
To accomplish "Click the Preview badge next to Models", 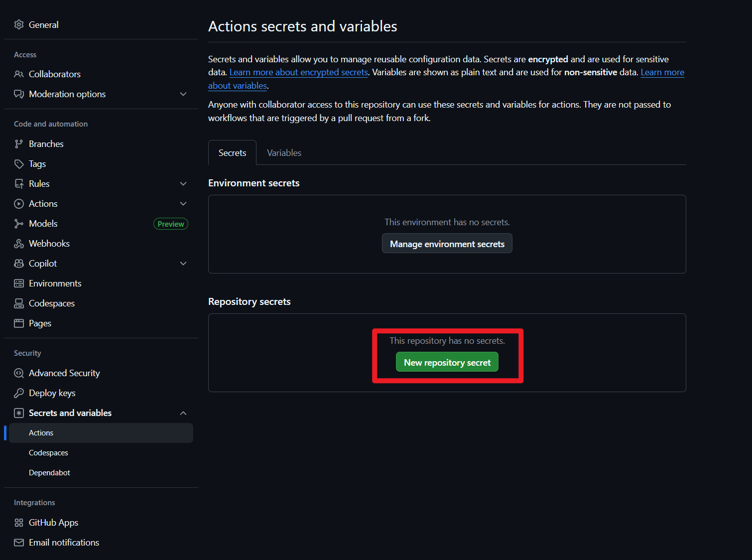I will 171,224.
